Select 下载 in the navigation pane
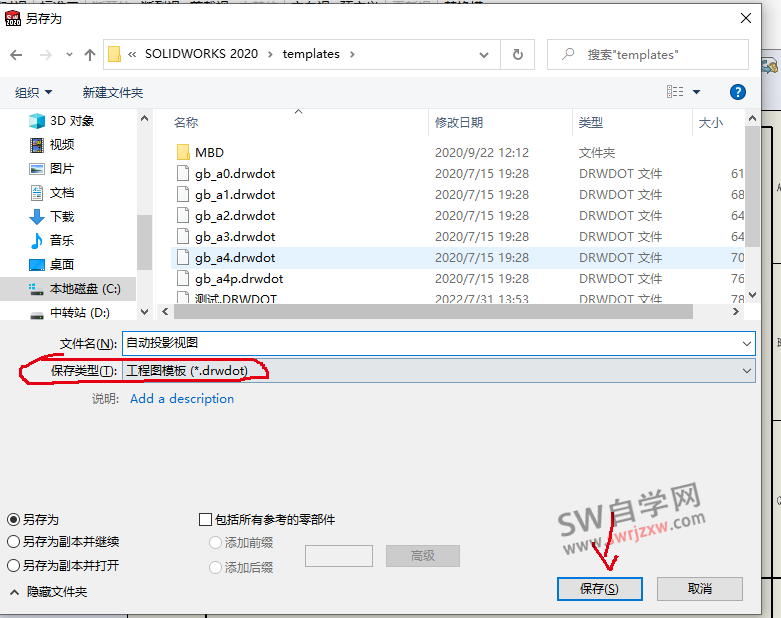781x618 pixels. [52, 216]
